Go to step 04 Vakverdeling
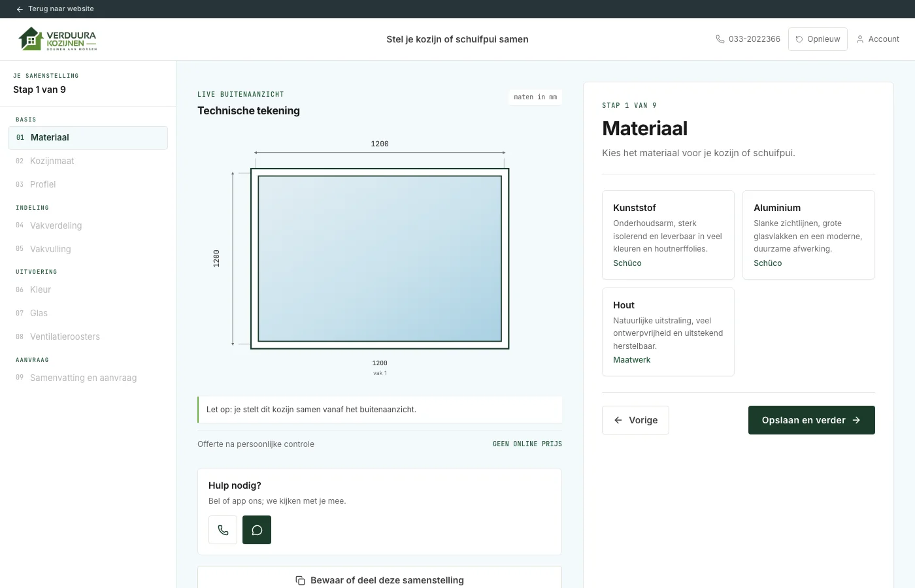The image size is (915, 588). tap(88, 225)
